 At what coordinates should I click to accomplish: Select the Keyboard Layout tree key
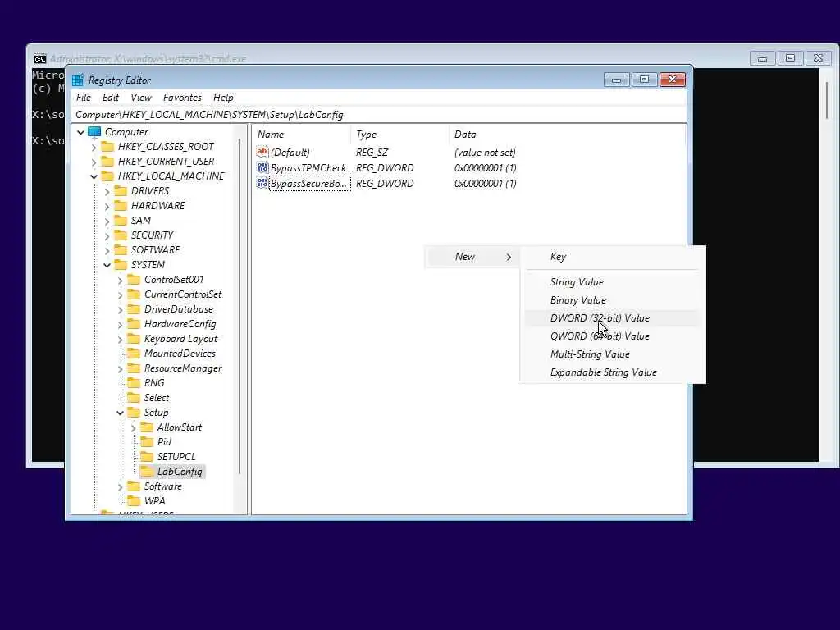coord(180,339)
